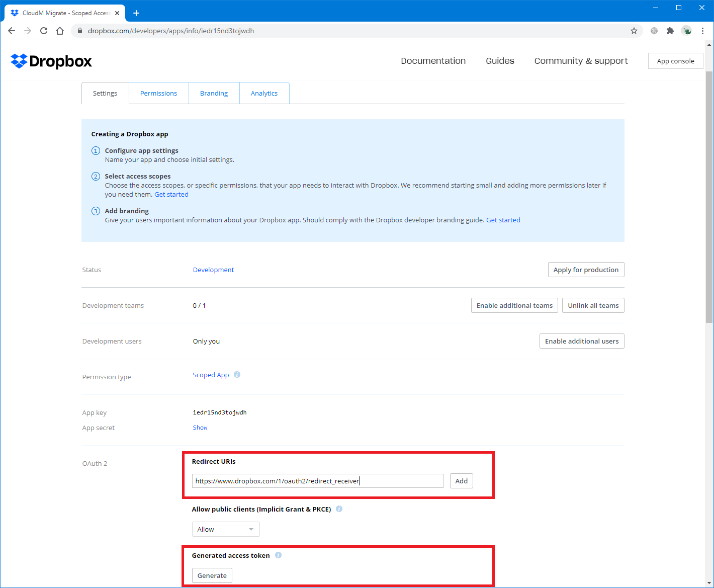Screen dimensions: 714x588
Task: Close the CloudM Migrate tab
Action: click(x=117, y=13)
